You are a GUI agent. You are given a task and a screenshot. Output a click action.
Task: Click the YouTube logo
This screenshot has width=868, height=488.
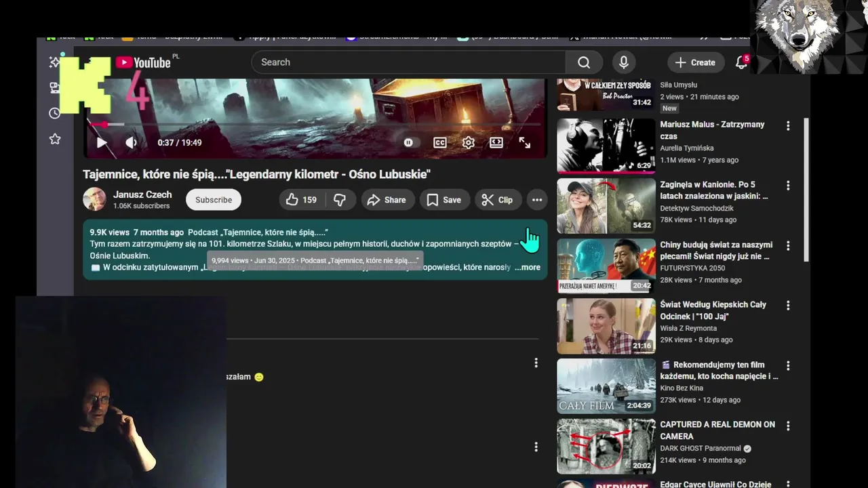(x=142, y=62)
